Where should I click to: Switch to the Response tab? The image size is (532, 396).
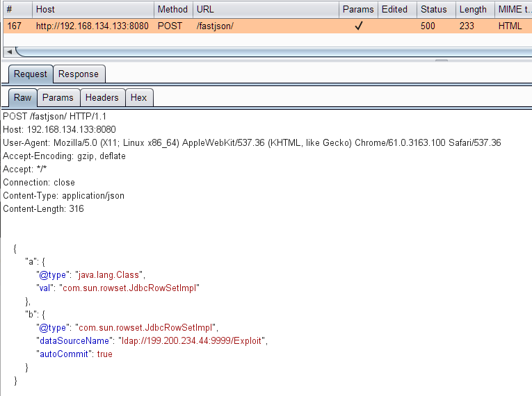pos(79,74)
